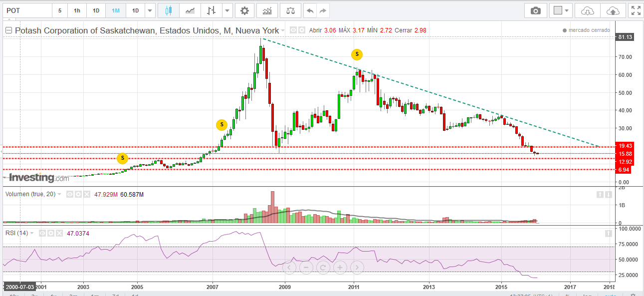
Task: Open the RSI (14) dropdown arrow
Action: [32, 233]
